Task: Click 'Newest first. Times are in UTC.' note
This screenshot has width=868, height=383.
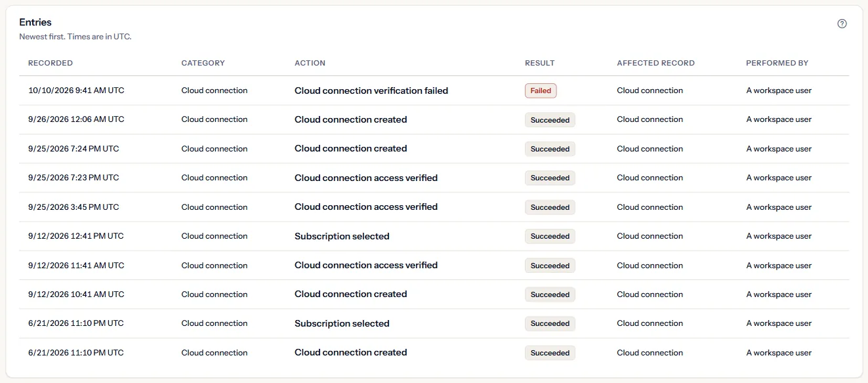Action: click(x=75, y=37)
